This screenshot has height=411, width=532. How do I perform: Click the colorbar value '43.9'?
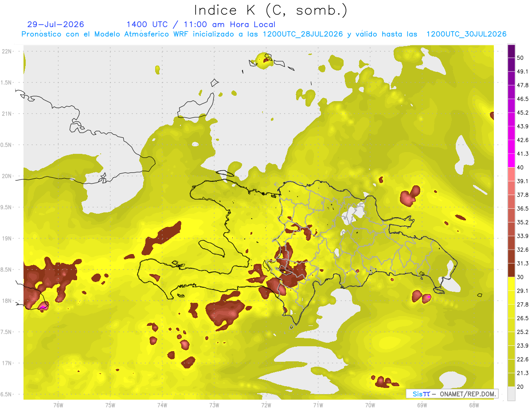(x=523, y=126)
